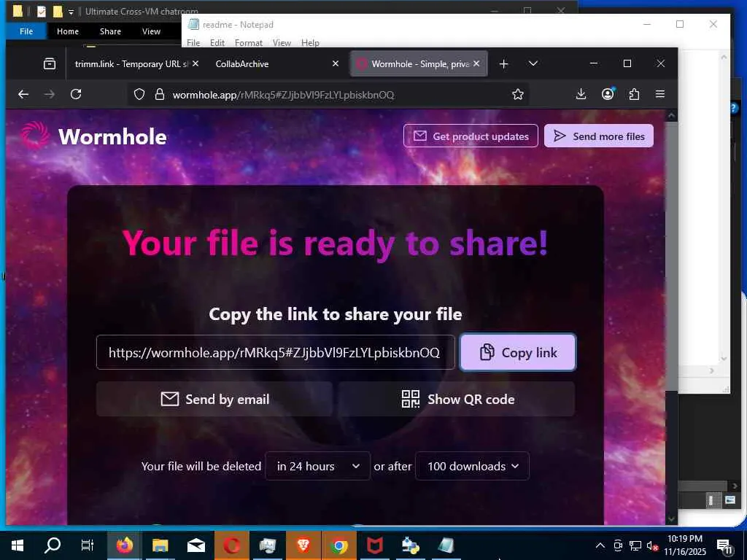
Task: Open the notification center icon
Action: [724, 547]
